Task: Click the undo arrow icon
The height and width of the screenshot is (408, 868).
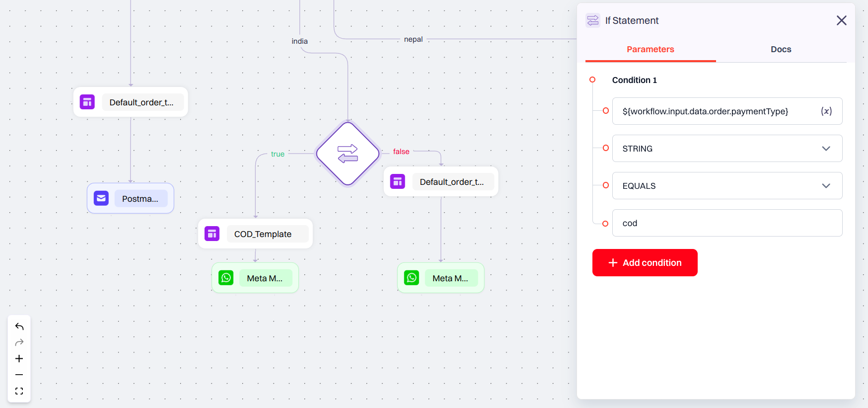Action: click(x=19, y=326)
